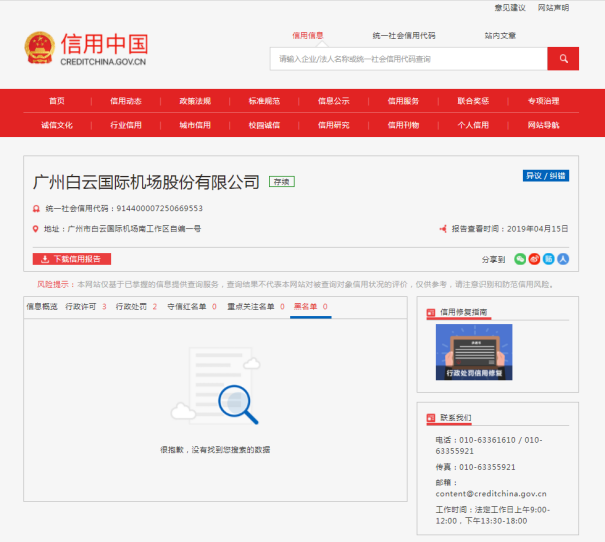The width and height of the screenshot is (605, 542).
Task: Click the company name 广州白云国际机场股份有限公司
Action: [146, 182]
